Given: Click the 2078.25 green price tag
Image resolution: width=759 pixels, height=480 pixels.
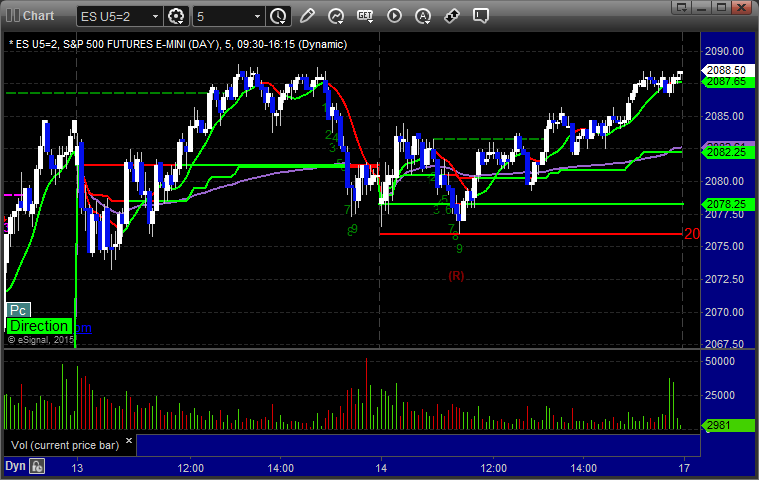Looking at the screenshot, I should 727,204.
